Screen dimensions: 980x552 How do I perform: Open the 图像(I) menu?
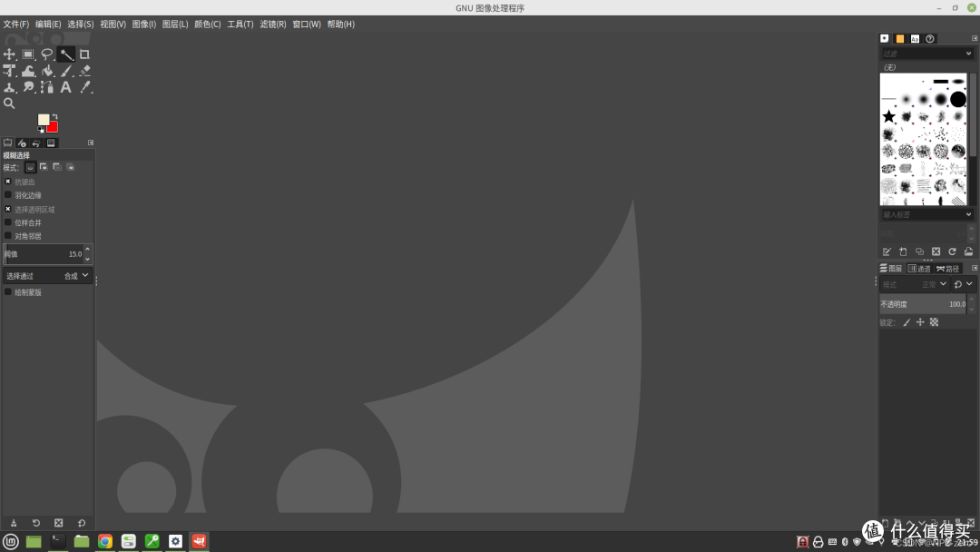point(143,24)
